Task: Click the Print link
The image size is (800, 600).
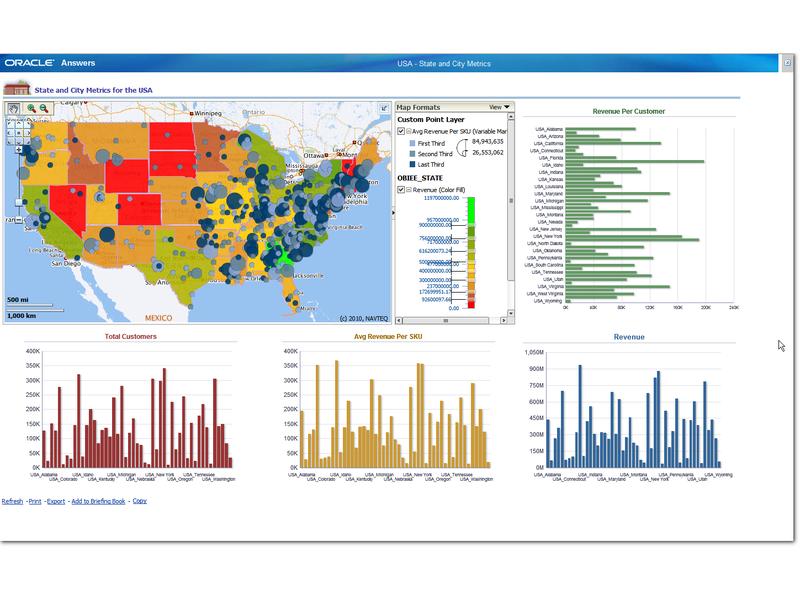Action: point(35,501)
